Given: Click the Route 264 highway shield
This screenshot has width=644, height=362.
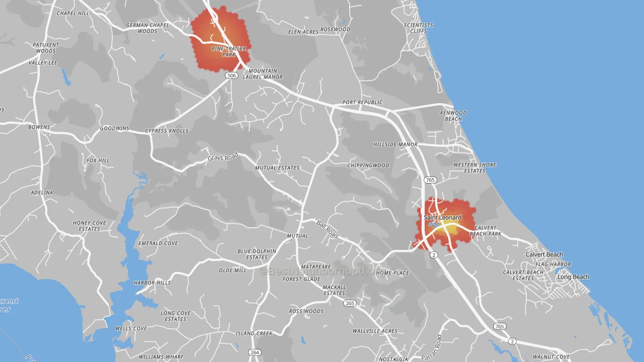Looking at the screenshot, I should tap(255, 352).
